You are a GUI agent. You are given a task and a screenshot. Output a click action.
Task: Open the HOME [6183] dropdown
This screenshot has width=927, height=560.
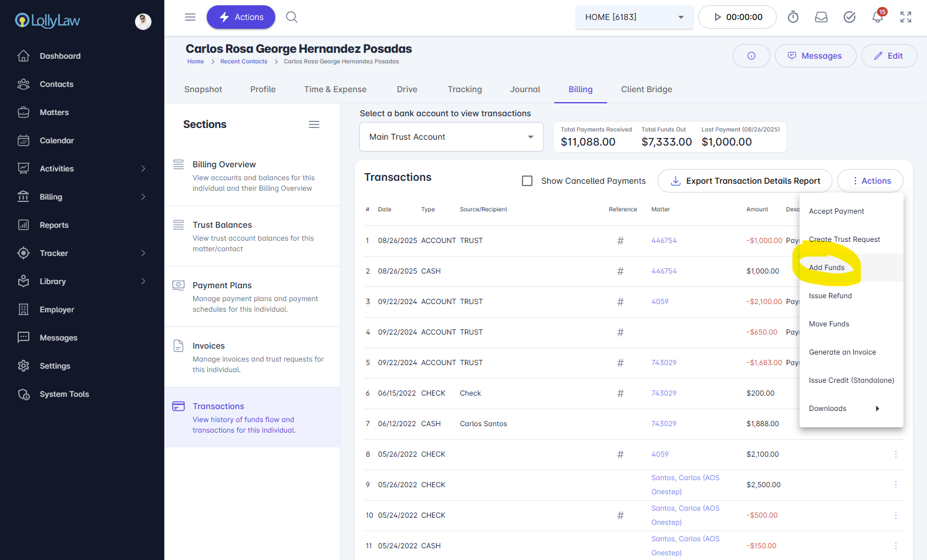point(634,17)
